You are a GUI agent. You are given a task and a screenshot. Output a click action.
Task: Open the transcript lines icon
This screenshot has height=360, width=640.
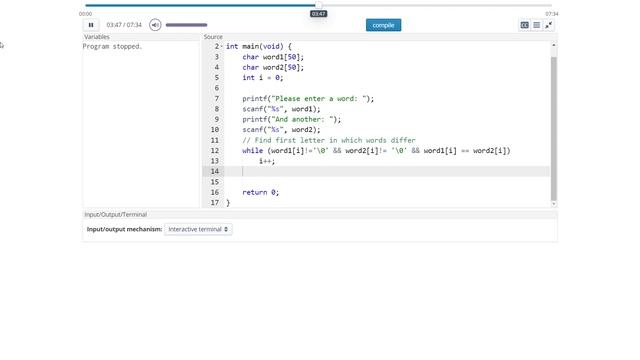(537, 25)
